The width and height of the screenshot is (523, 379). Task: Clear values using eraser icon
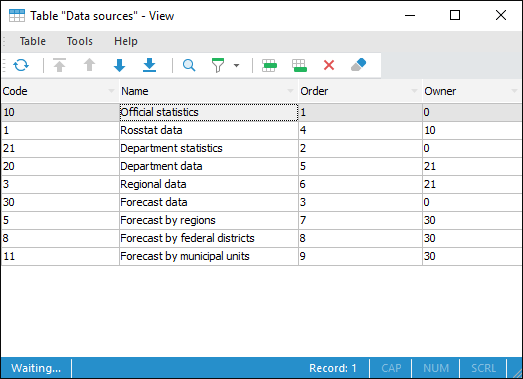pos(359,65)
